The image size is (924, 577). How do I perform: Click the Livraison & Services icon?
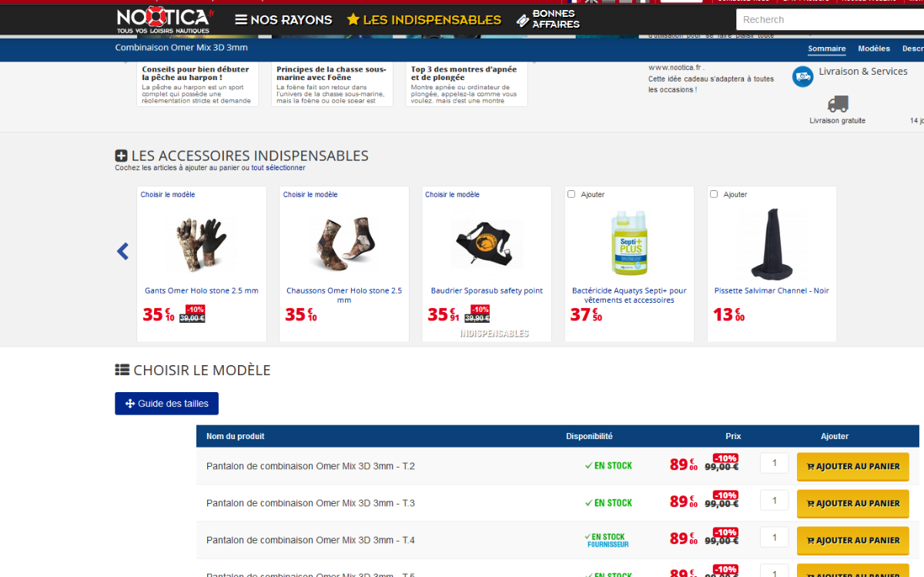pyautogui.click(x=803, y=76)
